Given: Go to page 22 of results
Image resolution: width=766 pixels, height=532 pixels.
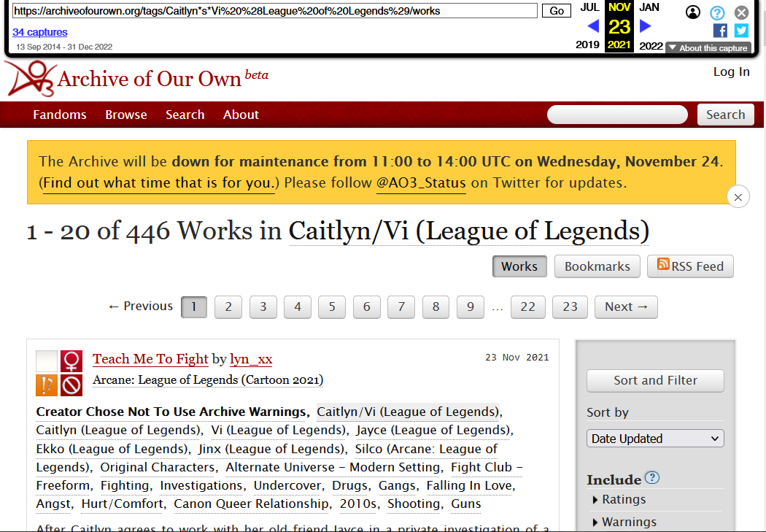Looking at the screenshot, I should pyautogui.click(x=527, y=307).
